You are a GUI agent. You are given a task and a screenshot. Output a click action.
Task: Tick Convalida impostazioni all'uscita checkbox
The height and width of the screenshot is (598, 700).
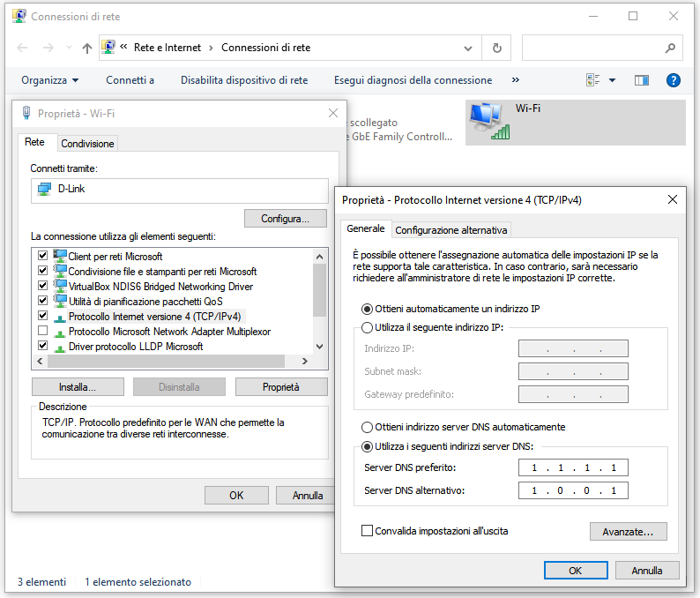pos(368,531)
